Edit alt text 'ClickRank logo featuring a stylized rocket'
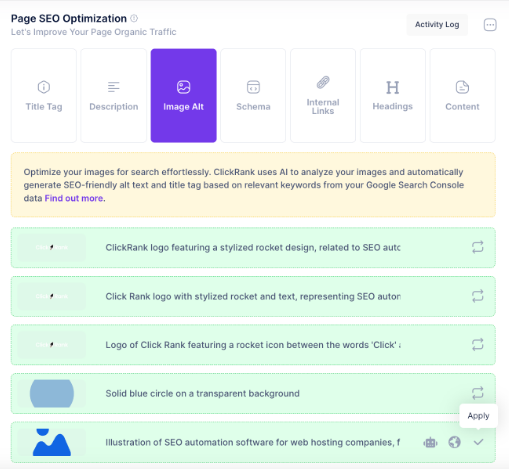509x469 pixels. (253, 247)
